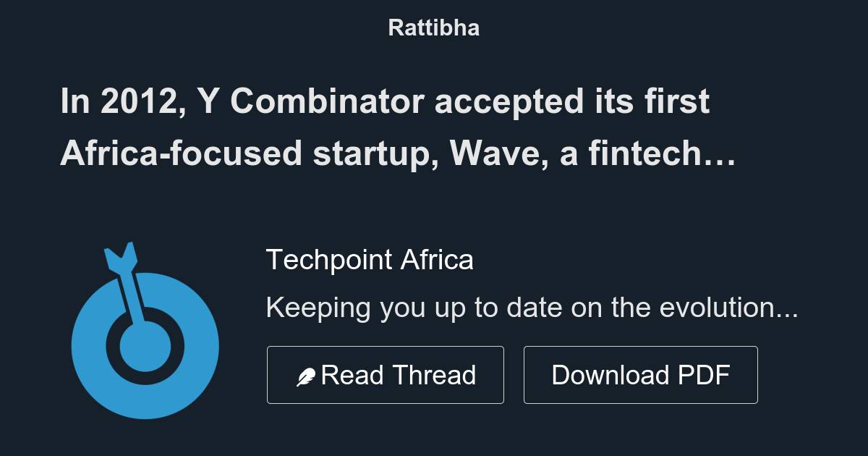Click the quill graphic beside the thread button
The height and width of the screenshot is (456, 868).
[307, 374]
